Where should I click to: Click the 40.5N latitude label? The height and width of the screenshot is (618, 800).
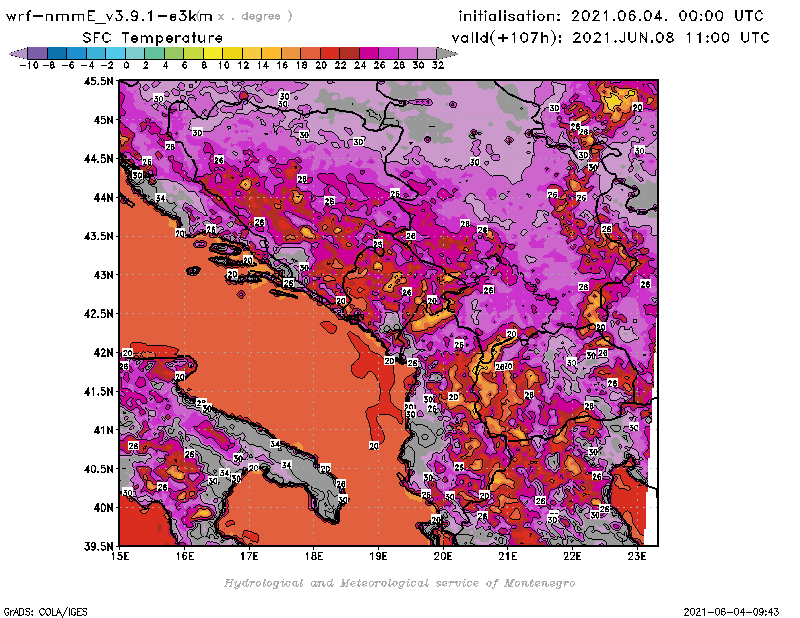[98, 469]
